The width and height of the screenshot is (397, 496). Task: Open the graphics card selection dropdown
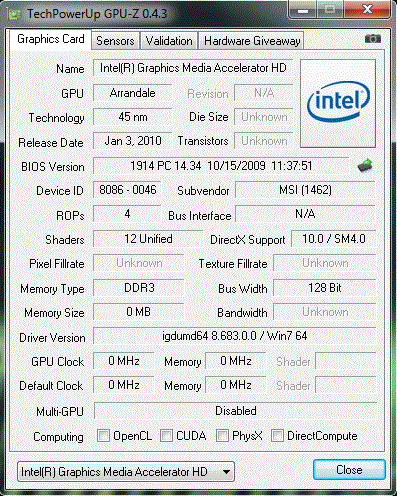(126, 471)
